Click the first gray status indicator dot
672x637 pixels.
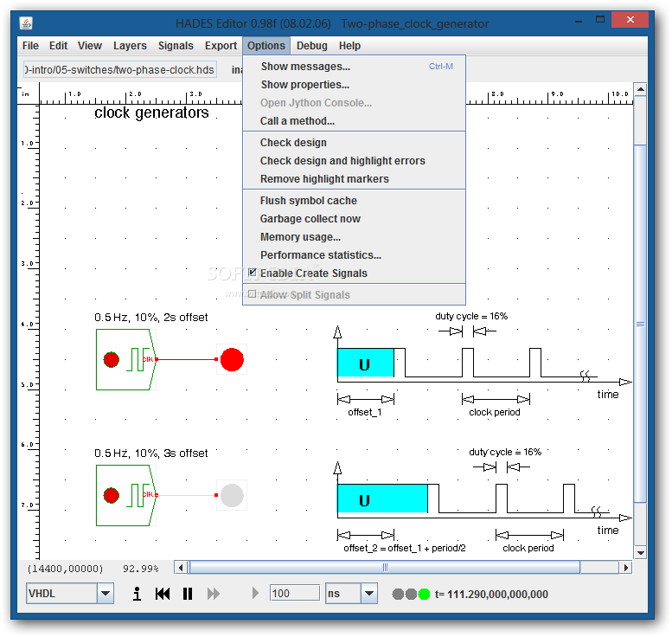click(398, 594)
